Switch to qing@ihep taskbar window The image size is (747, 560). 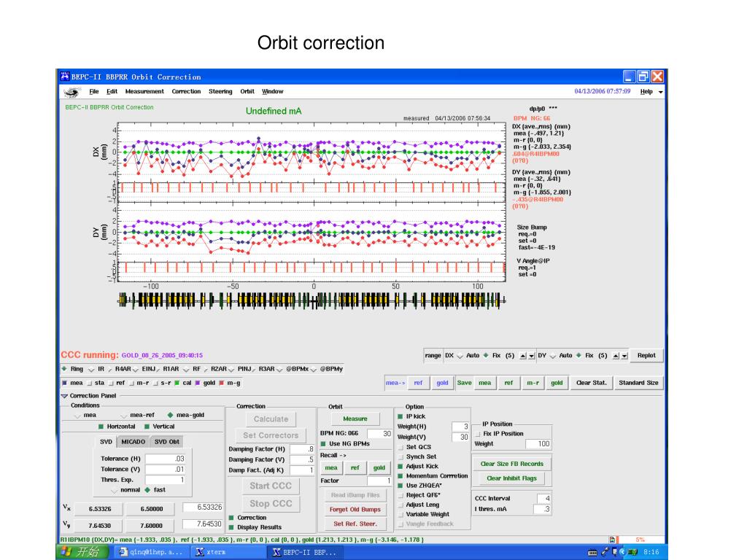(151, 553)
